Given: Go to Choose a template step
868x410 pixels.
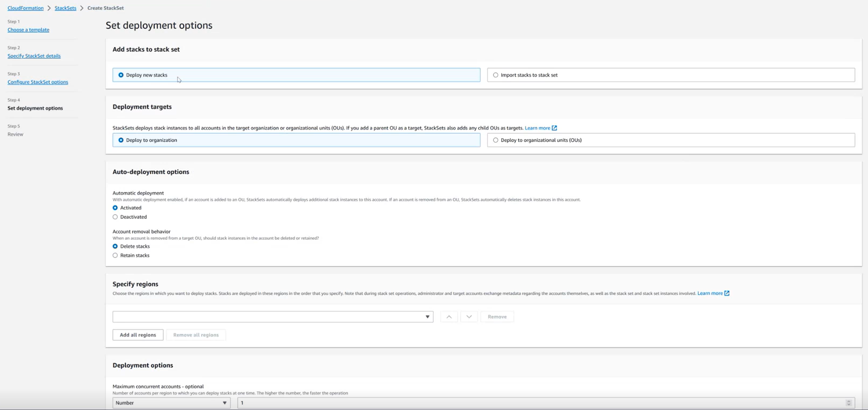Looking at the screenshot, I should tap(28, 30).
